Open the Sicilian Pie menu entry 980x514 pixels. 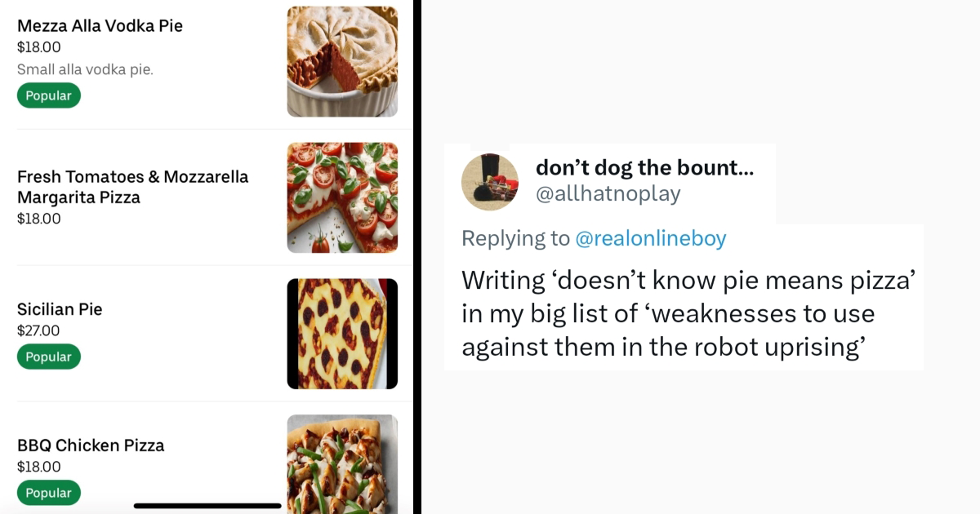[60, 309]
